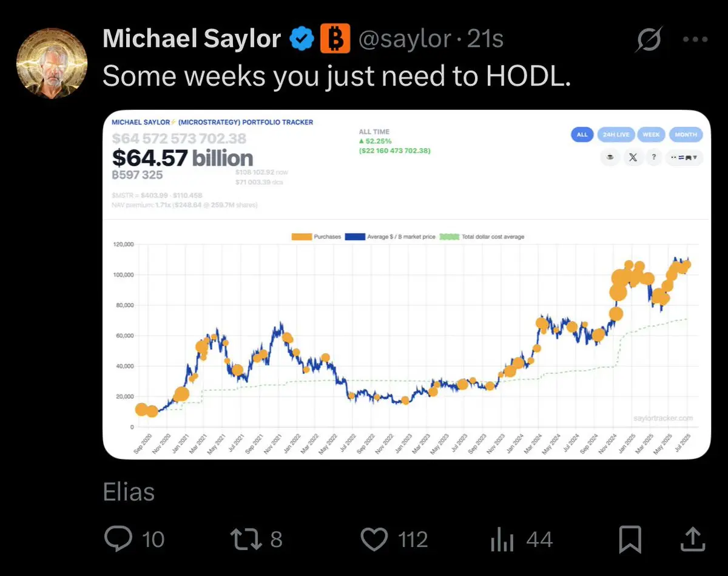Click the X share button in tracker
This screenshot has width=728, height=576.
tap(633, 157)
